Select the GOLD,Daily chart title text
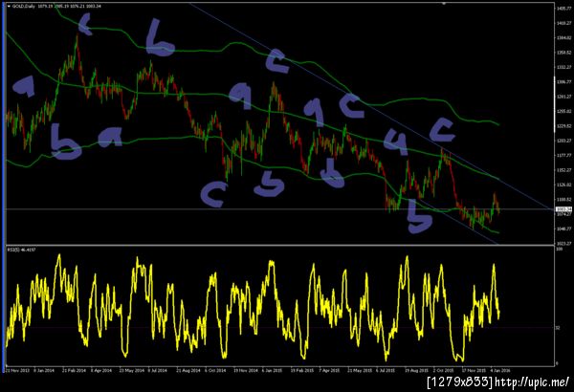 pos(25,7)
